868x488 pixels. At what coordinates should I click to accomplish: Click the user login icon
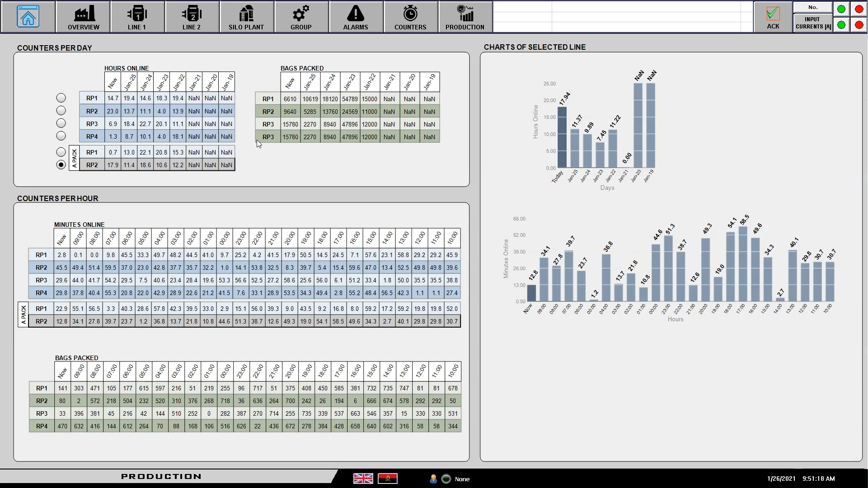click(x=433, y=479)
